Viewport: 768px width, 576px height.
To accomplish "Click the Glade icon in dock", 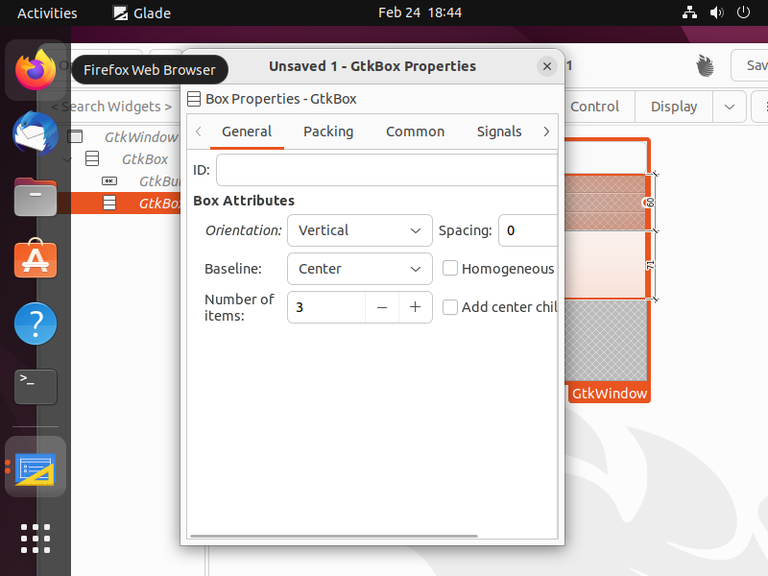I will 35,469.
